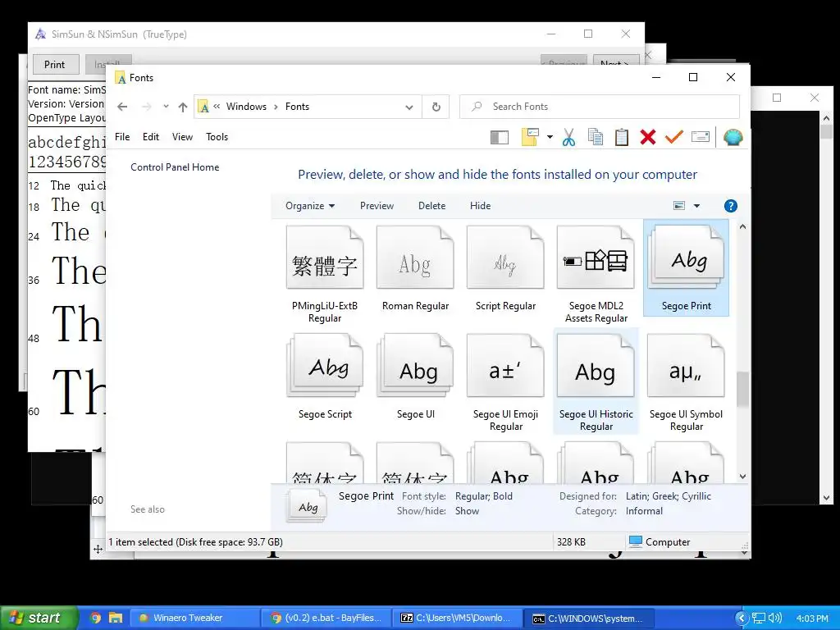Switch to C:\WINDOWS\system command prompt taskbar button
Image resolution: width=840 pixels, height=630 pixels.
pos(589,618)
